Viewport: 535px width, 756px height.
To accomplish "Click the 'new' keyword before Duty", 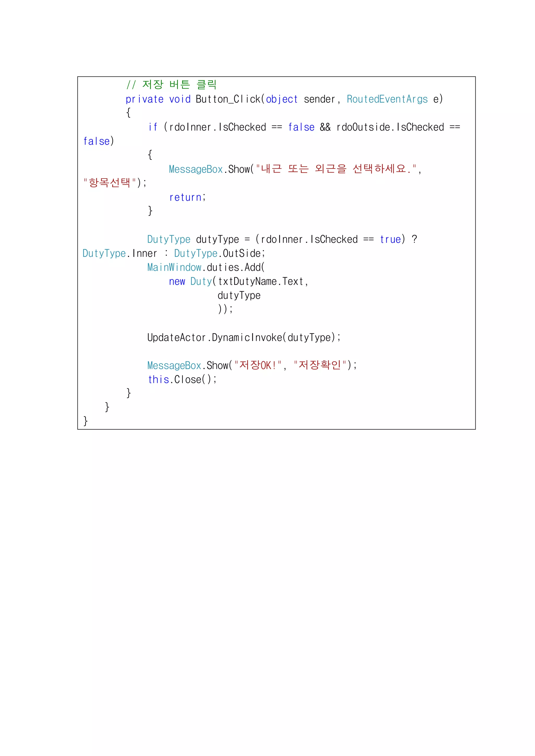I will pyautogui.click(x=177, y=281).
